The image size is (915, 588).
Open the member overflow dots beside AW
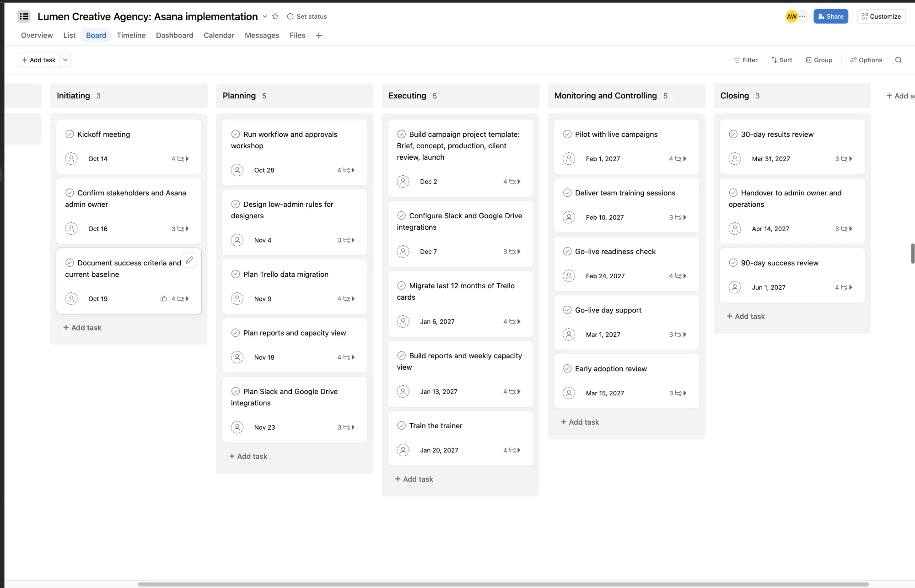(803, 16)
